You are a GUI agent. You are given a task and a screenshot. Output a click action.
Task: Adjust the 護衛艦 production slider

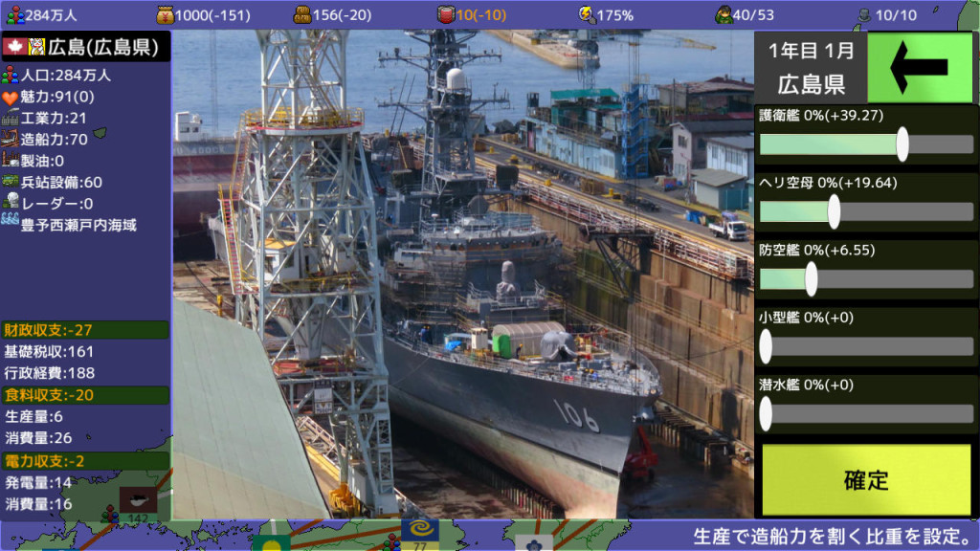click(903, 144)
